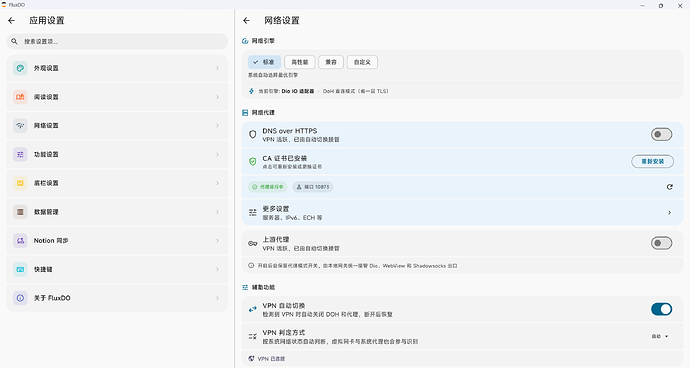Screen dimensions: 690x368
Task: Click the info icon under 上游代理
Action: coord(251,265)
